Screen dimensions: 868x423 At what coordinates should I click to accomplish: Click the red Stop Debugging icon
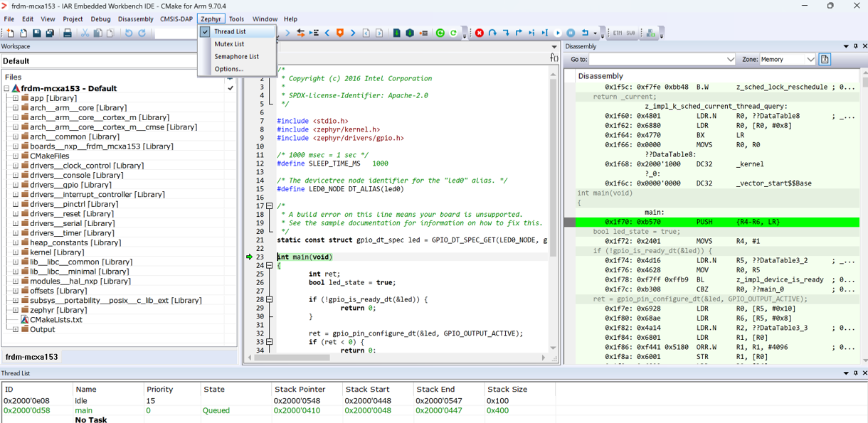tap(479, 33)
